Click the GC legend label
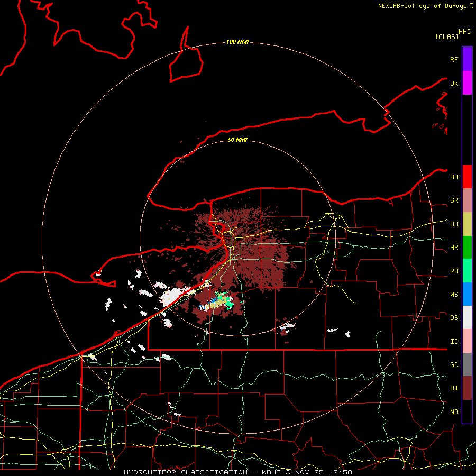 [454, 365]
